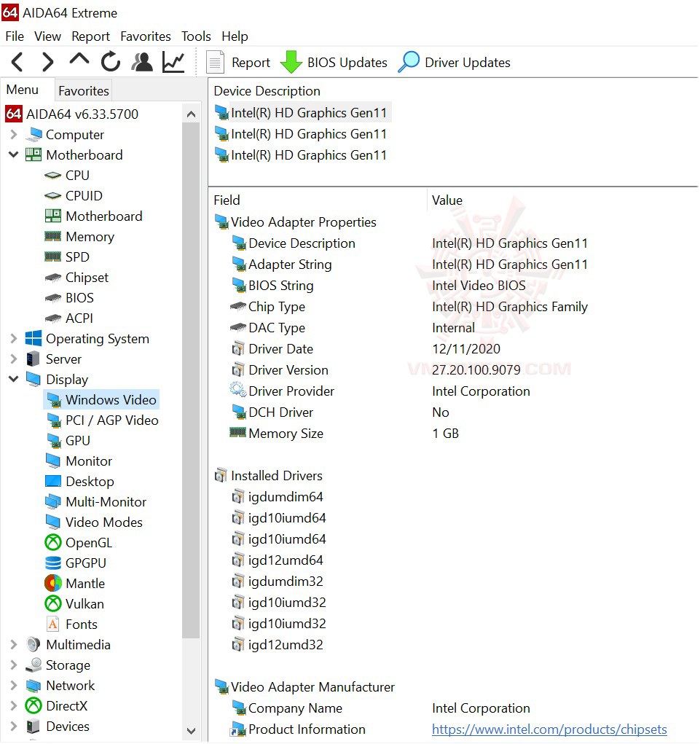
Task: Expand the Server tree node
Action: [x=13, y=359]
